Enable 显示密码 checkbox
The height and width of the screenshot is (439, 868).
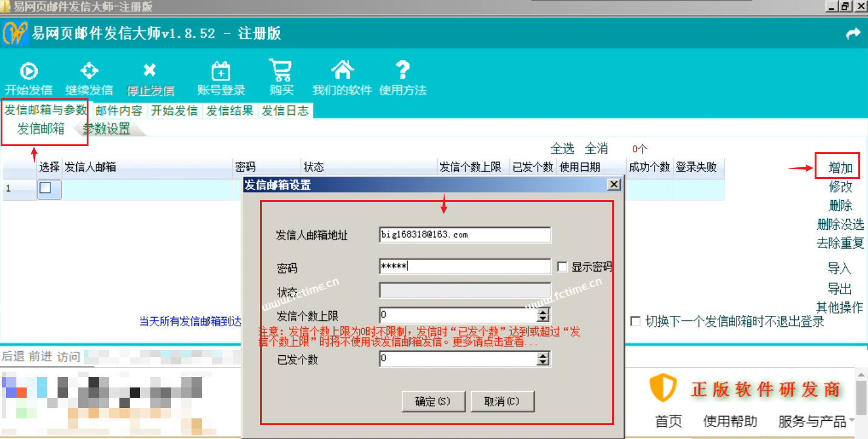563,267
